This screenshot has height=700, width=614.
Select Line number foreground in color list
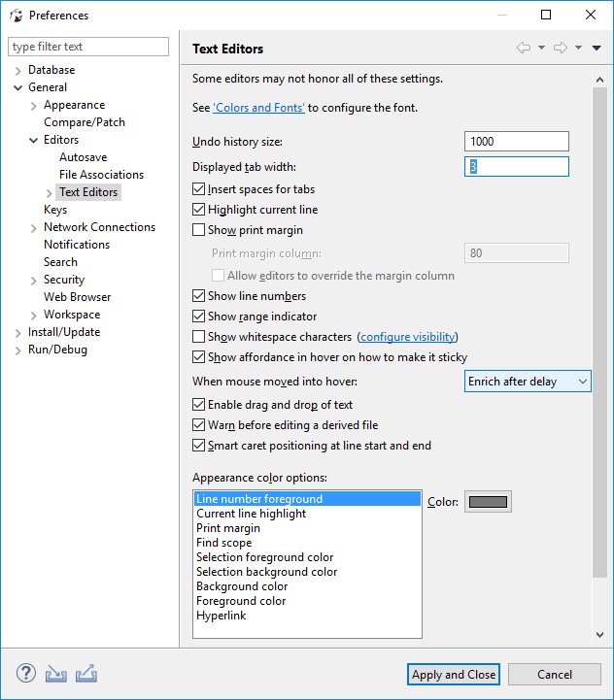(307, 499)
